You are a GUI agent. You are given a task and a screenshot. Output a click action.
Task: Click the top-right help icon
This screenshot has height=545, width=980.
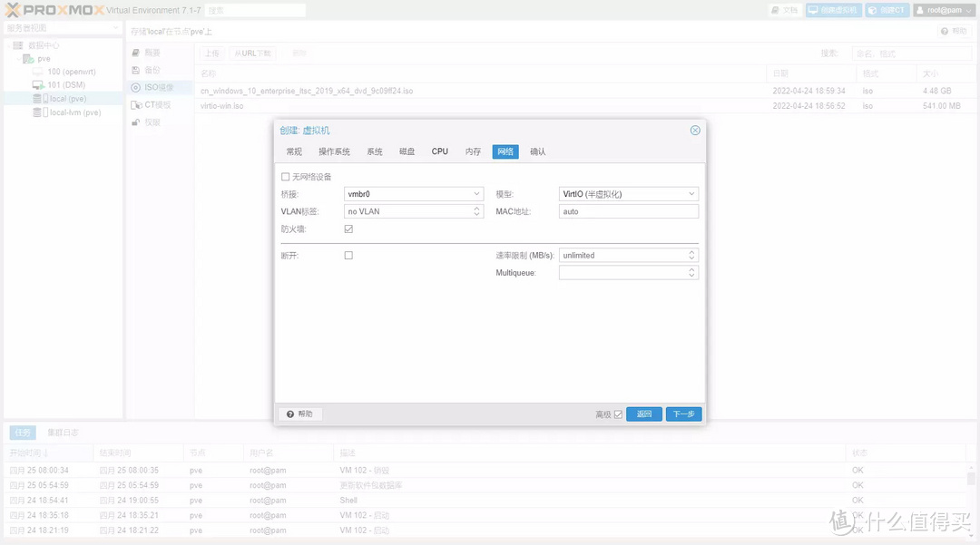pos(945,31)
